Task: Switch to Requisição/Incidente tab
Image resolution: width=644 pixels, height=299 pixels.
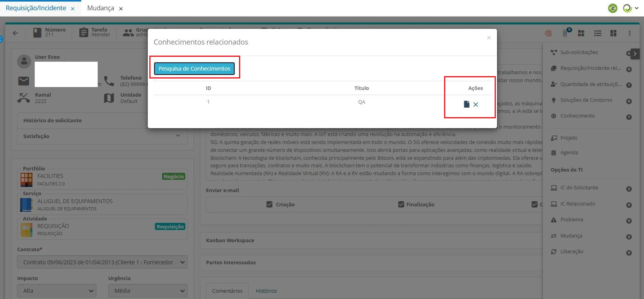Action: click(x=36, y=8)
